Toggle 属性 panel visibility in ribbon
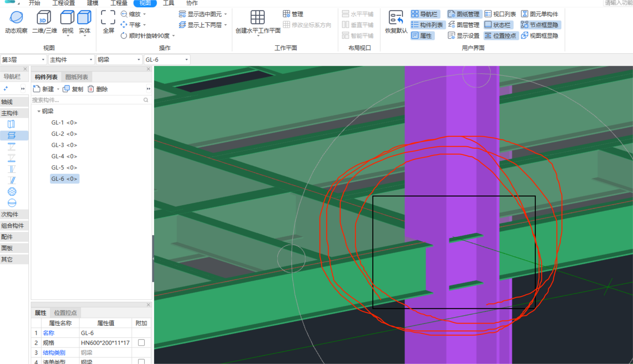Image resolution: width=633 pixels, height=364 pixels. coord(422,36)
